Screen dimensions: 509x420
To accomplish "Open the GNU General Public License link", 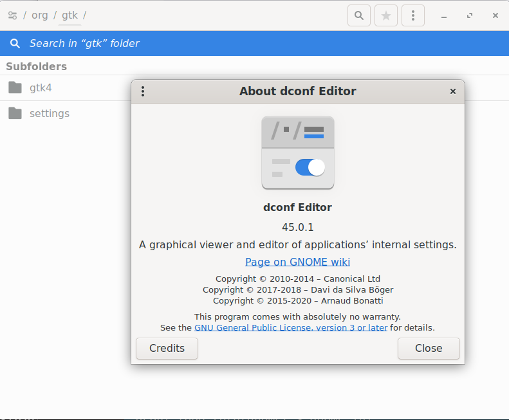I will (x=291, y=327).
